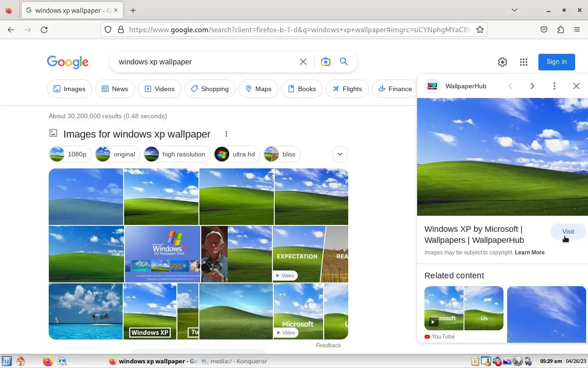
Task: Filter results by Flights
Action: tap(347, 89)
